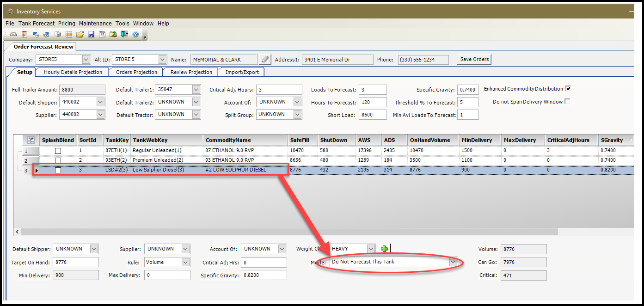Viewport: 644px width, 306px height.
Task: Click the exit door toolbar icon
Action: pyautogui.click(x=124, y=34)
